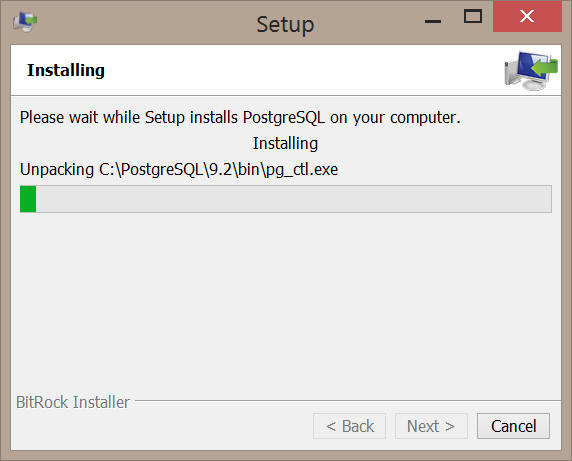Close the Setup window with the red X
Screen dimensions: 572x461
tap(527, 16)
